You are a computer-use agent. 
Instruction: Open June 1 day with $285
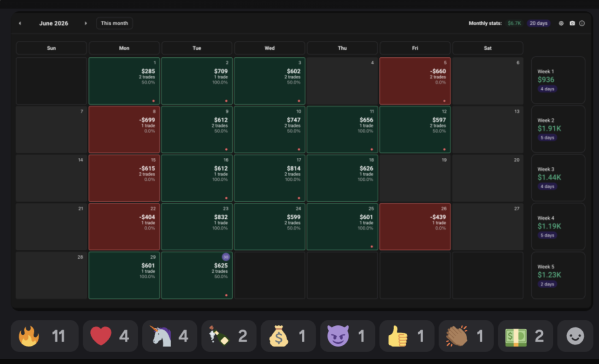tap(124, 81)
